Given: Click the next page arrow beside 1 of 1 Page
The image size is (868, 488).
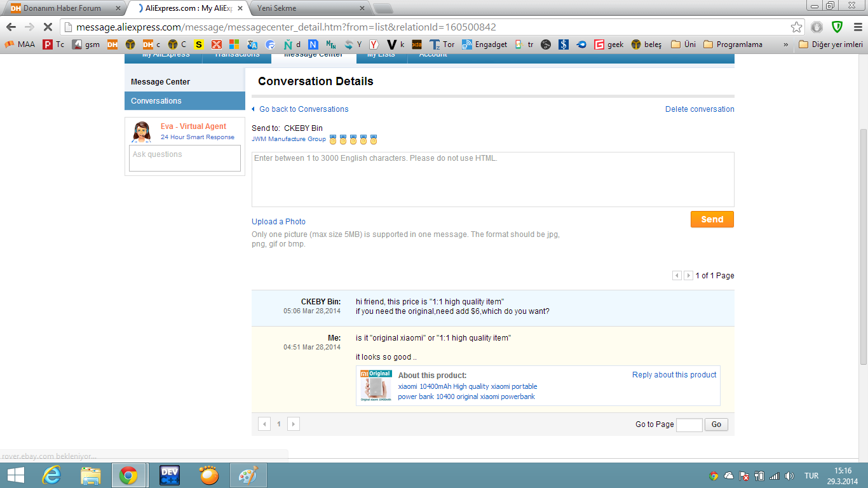Looking at the screenshot, I should pos(688,276).
